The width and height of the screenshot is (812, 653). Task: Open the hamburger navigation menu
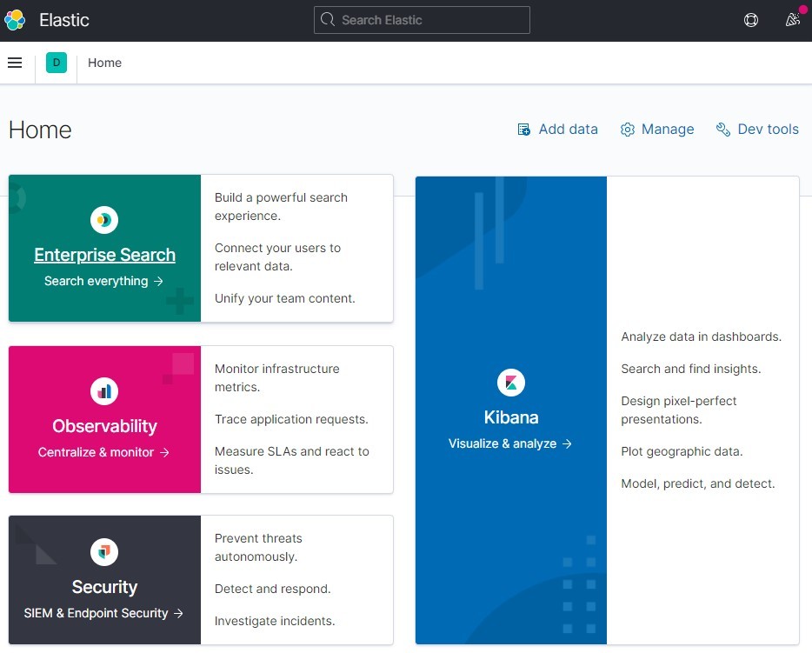pos(15,63)
